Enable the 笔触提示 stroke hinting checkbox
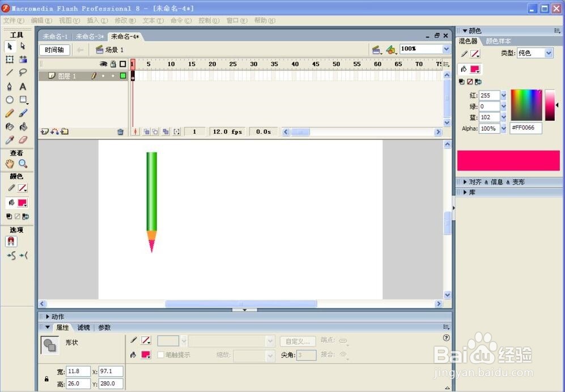 pos(161,355)
